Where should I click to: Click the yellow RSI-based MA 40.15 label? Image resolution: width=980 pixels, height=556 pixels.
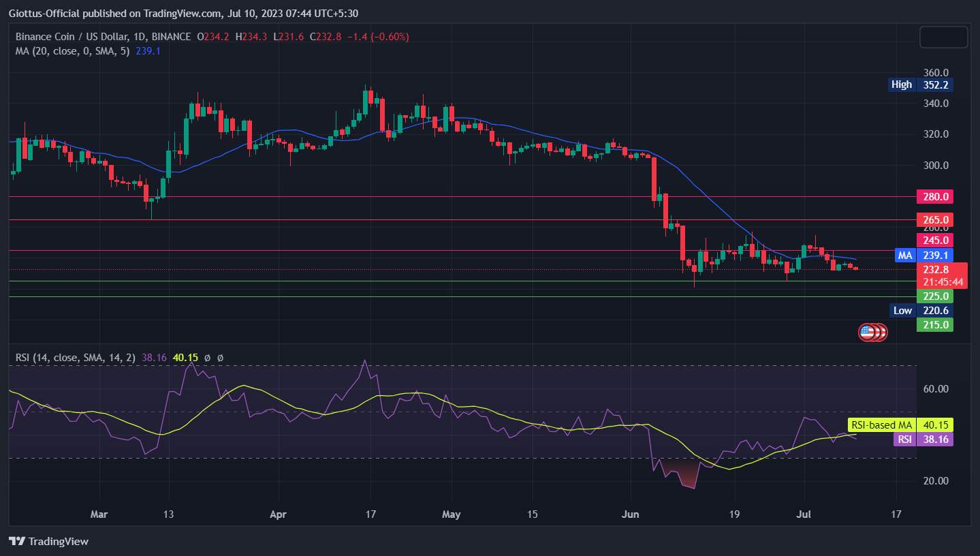[x=900, y=424]
